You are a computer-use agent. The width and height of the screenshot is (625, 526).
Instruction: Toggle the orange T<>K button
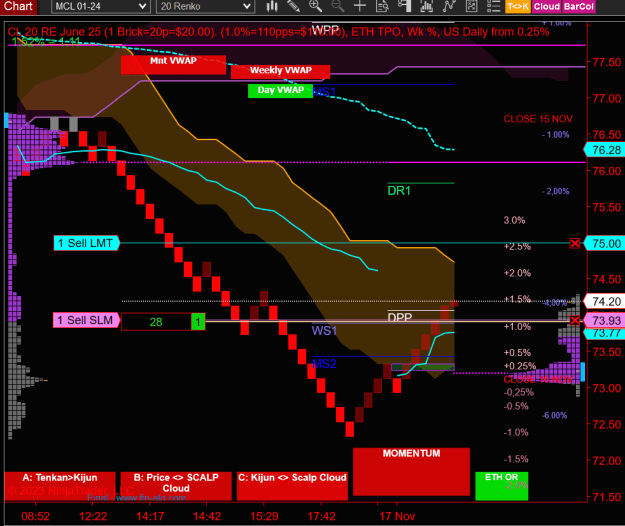point(518,6)
